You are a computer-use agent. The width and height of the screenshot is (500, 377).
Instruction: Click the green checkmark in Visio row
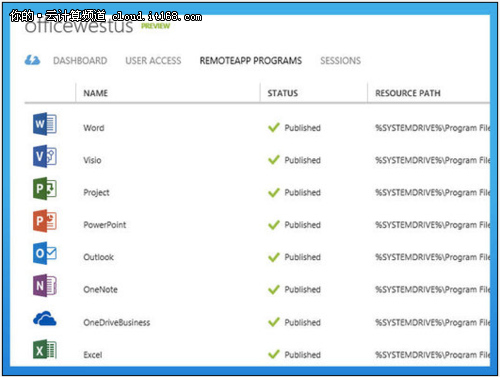(x=274, y=160)
